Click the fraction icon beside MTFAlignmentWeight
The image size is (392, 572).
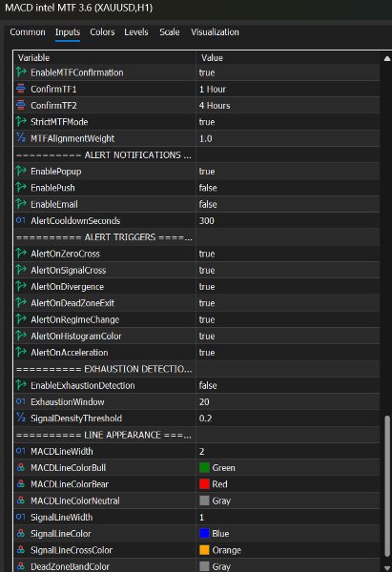[x=21, y=138]
